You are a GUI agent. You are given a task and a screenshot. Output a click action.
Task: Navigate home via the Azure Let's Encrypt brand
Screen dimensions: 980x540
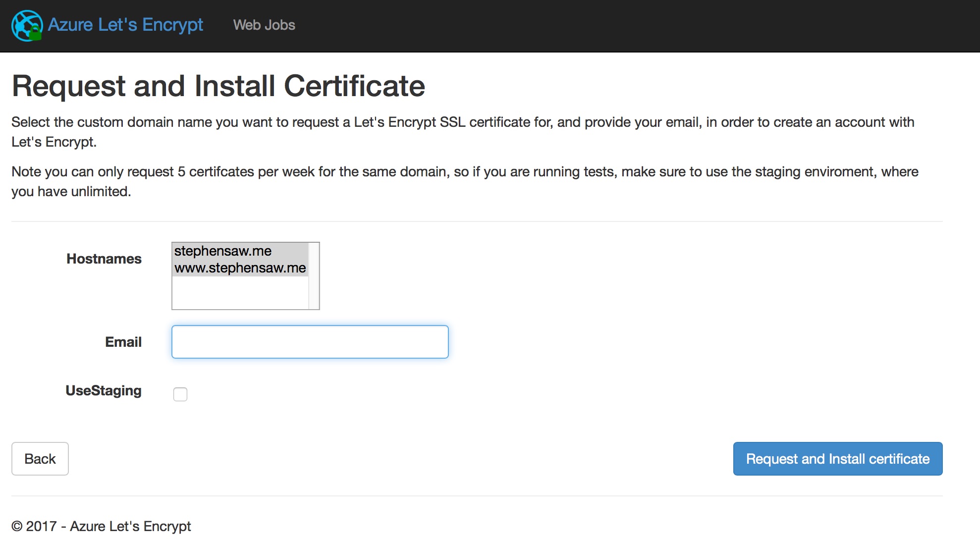coord(124,25)
